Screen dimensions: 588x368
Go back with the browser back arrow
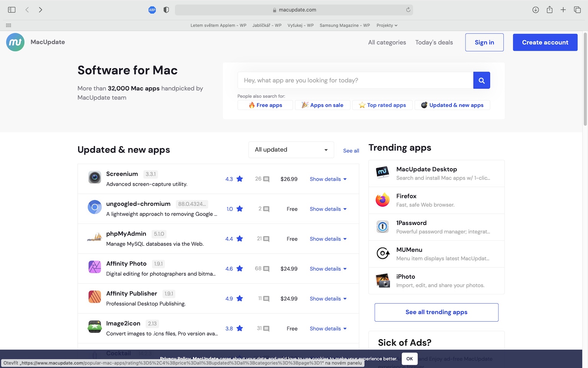(27, 10)
